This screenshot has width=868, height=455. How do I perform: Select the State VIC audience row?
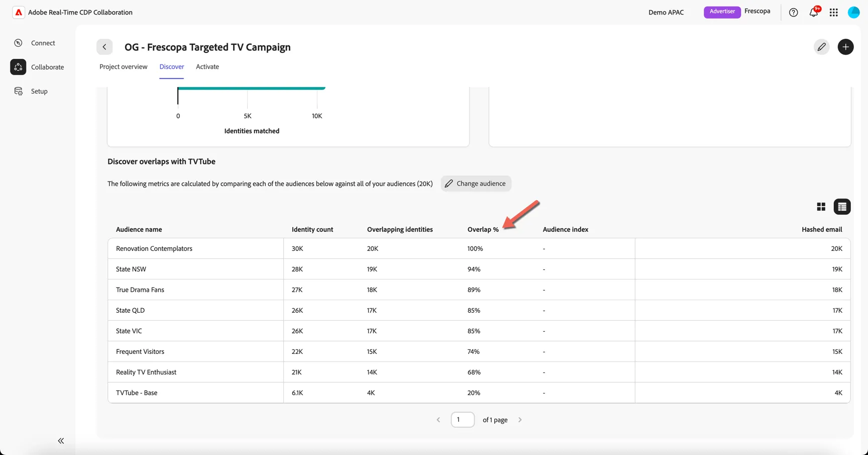(479, 331)
